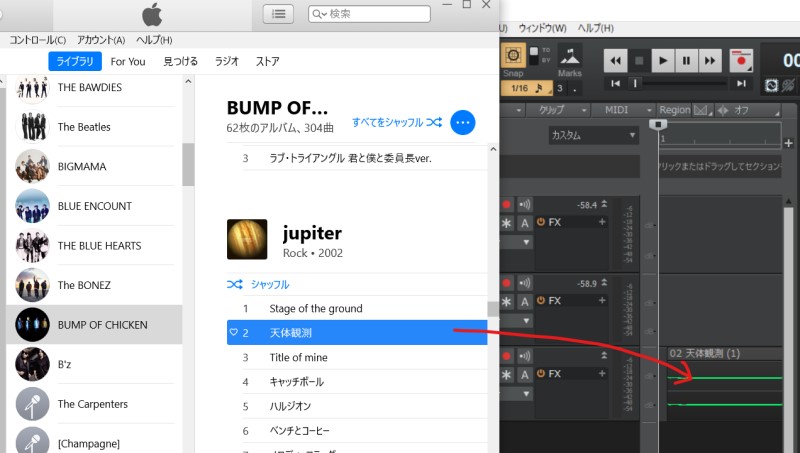Arm record on the track showing -58.4
The image size is (800, 453).
point(506,205)
